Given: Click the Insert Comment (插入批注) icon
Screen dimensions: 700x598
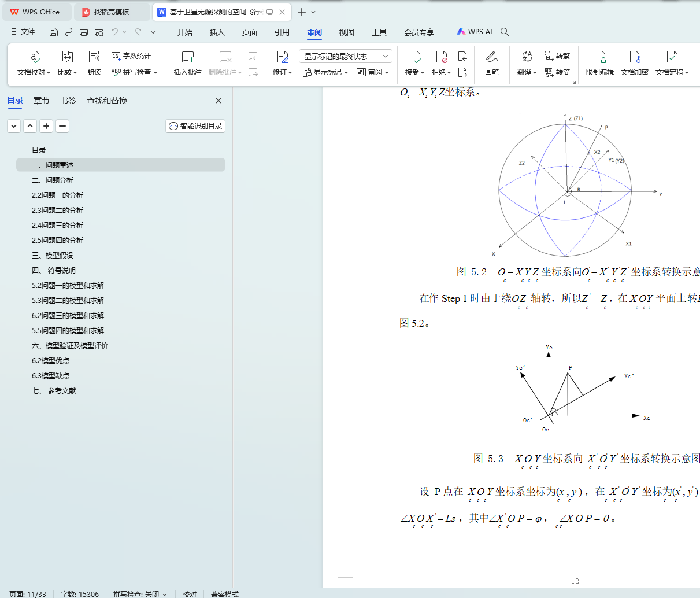Looking at the screenshot, I should 187,57.
